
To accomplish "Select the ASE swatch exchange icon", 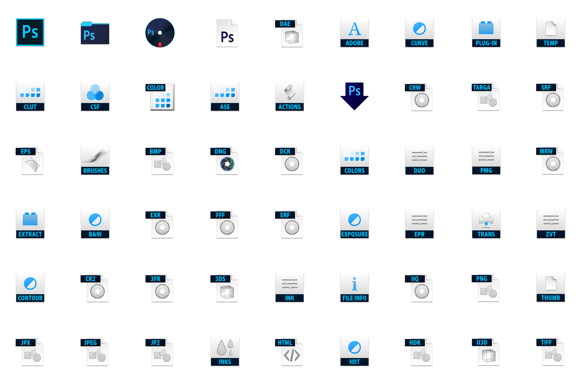I will 225,96.
